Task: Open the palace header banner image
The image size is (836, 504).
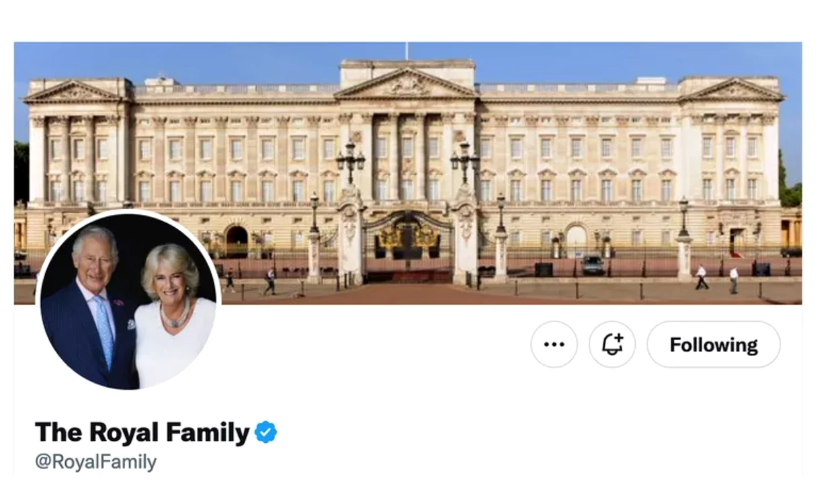Action: [x=407, y=173]
